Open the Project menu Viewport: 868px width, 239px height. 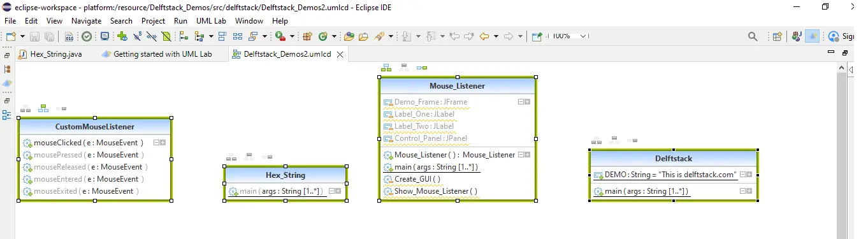tap(153, 21)
